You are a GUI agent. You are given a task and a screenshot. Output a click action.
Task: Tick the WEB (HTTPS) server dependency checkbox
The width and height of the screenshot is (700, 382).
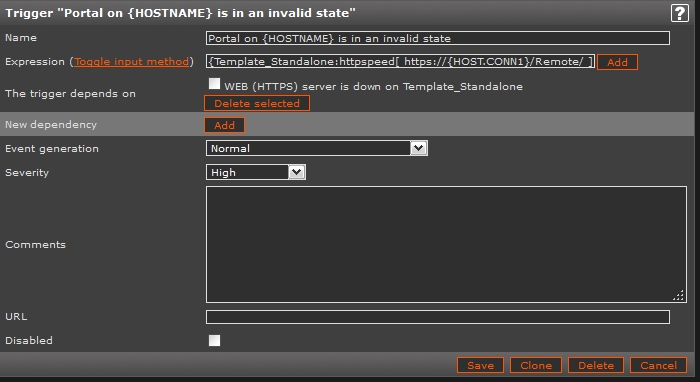(214, 84)
